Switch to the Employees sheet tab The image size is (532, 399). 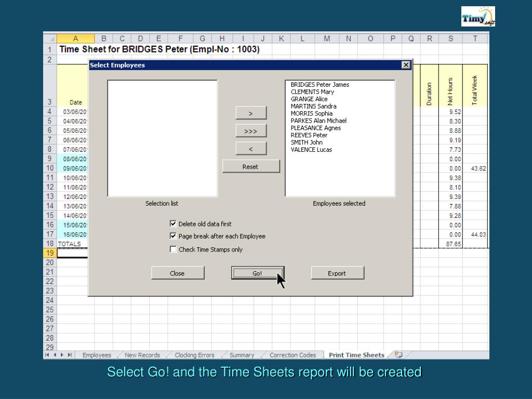(97, 355)
